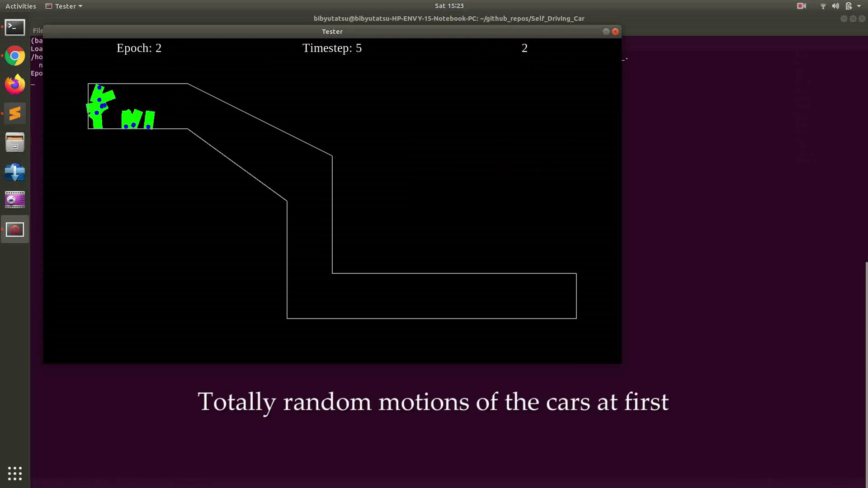Open the Sat 15:23 clock calendar
Image resolution: width=868 pixels, height=488 pixels.
pos(449,6)
